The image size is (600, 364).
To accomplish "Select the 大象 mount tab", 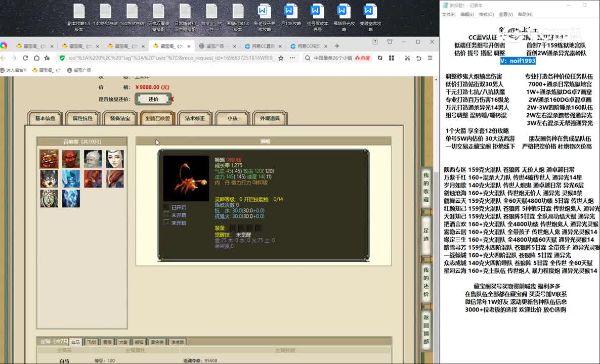I will pyautogui.click(x=123, y=342).
